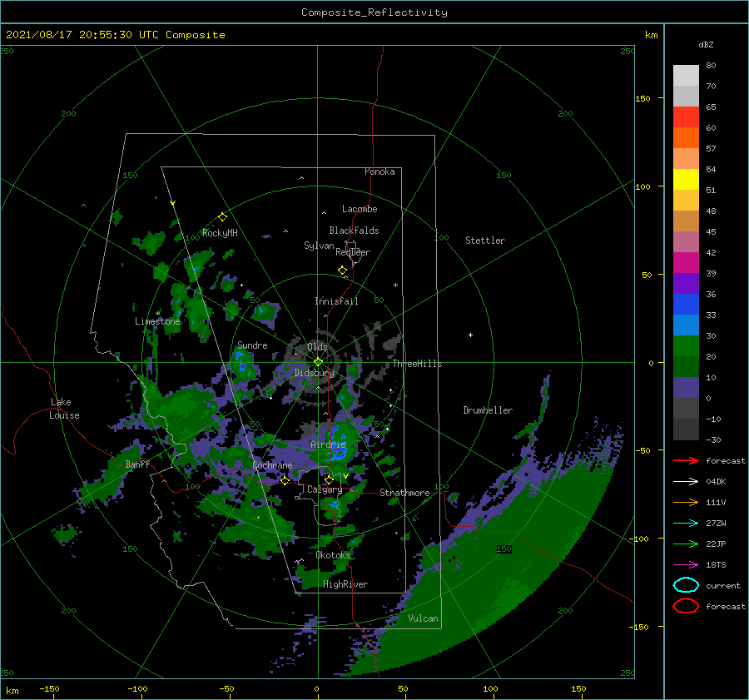749x700 pixels.
Task: Click the Limestone map label
Action: [x=157, y=321]
